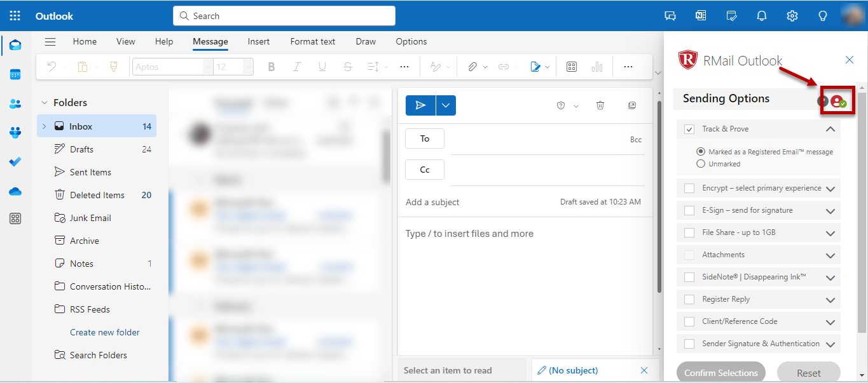Click the RMail account status icon
Viewport: 868px width, 383px height.
(x=839, y=101)
